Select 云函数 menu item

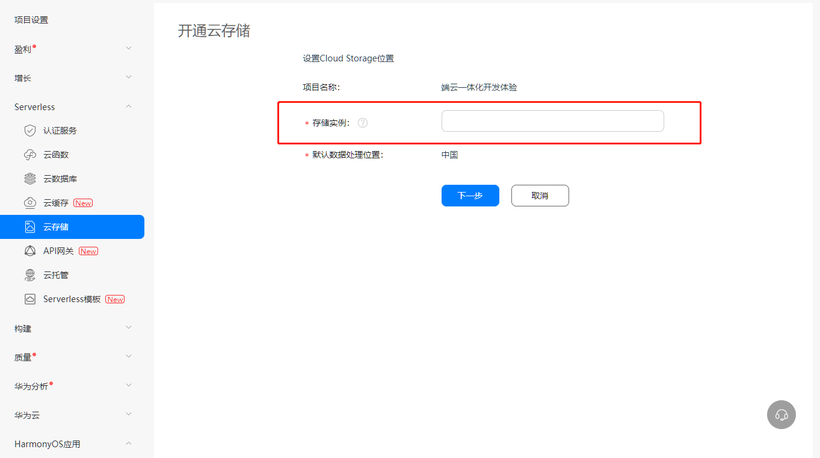[72, 155]
